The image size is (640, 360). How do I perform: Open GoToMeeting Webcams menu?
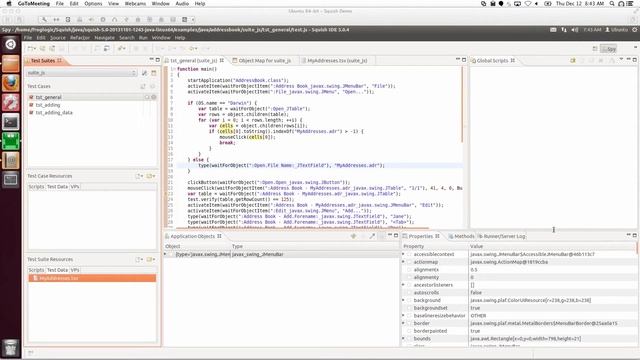point(135,4)
